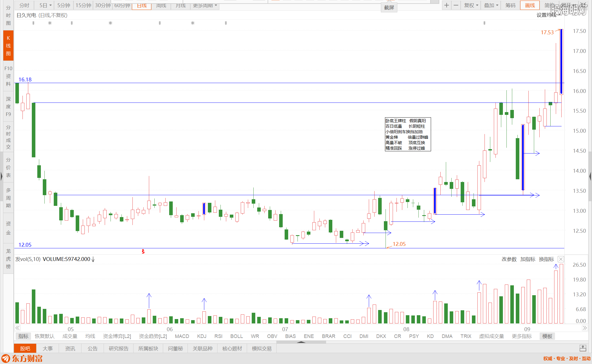The width and height of the screenshot is (592, 364).
Task: Click 加指标 to add indicator
Action: click(528, 259)
